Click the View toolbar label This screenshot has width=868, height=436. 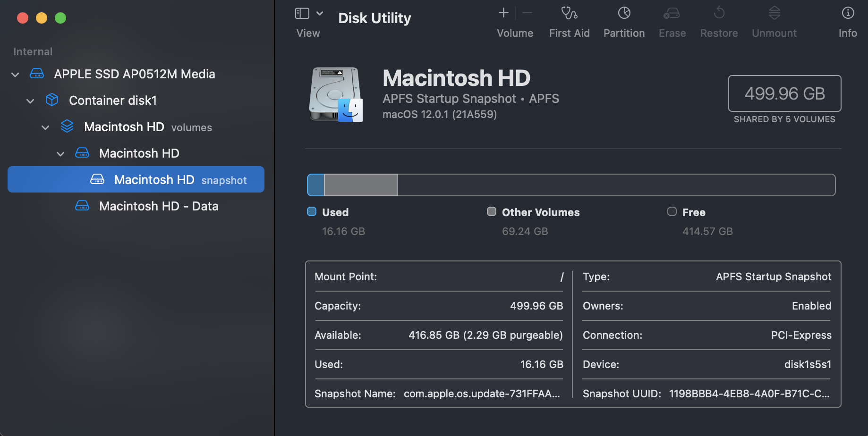click(x=308, y=33)
